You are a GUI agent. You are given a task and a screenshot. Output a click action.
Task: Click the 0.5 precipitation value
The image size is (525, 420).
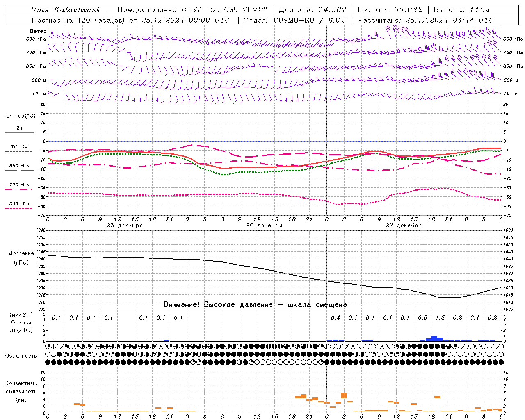[422, 318]
